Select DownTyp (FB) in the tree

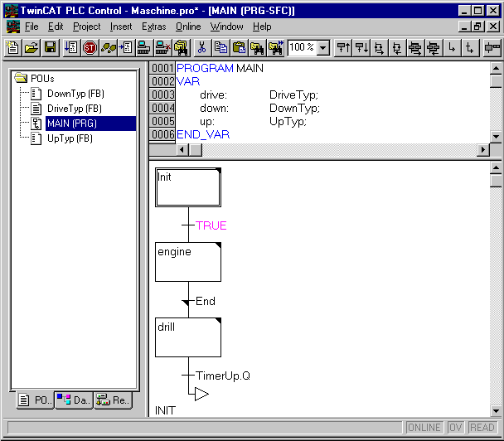click(76, 94)
